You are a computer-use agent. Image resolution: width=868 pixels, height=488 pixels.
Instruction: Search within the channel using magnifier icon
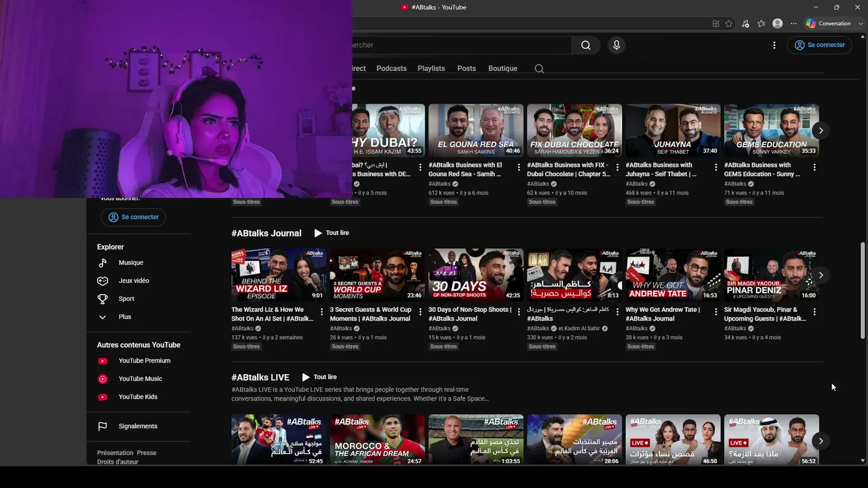tap(539, 68)
